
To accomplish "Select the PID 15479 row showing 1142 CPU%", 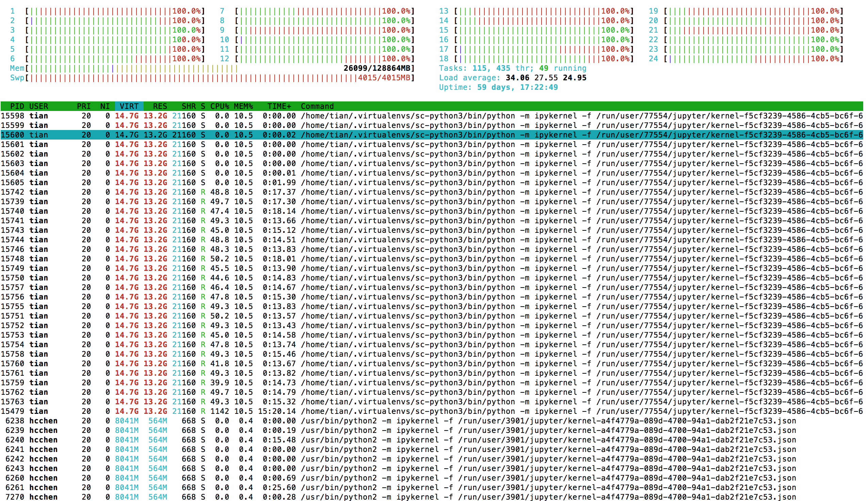I will click(432, 411).
